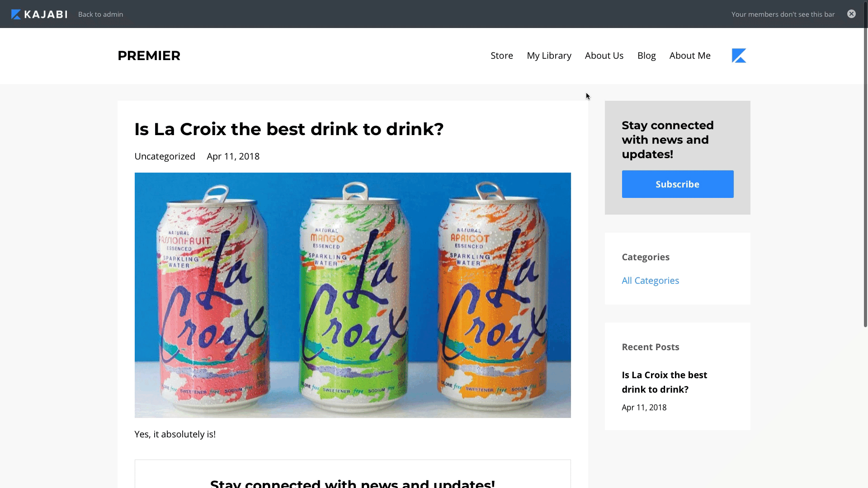Click the Kajabi logo in admin bar
The image size is (868, 488).
[39, 14]
